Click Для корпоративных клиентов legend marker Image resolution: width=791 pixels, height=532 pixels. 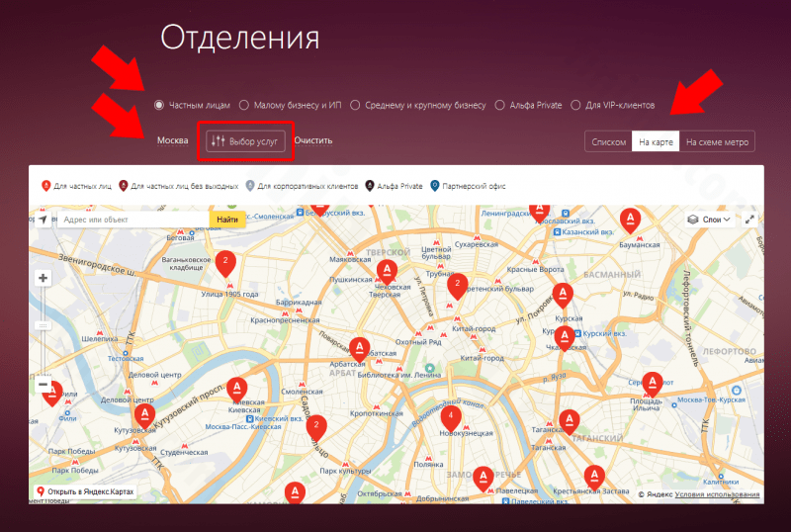coord(250,186)
